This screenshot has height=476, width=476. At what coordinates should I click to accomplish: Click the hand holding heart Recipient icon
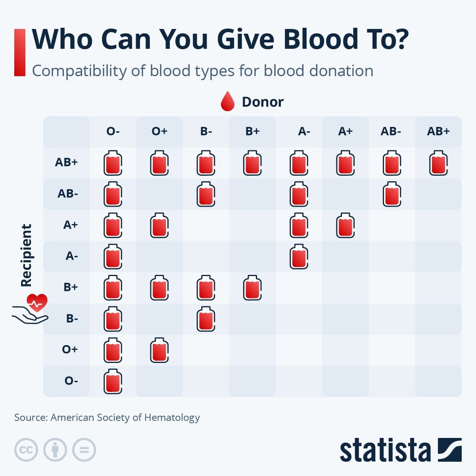[x=30, y=309]
